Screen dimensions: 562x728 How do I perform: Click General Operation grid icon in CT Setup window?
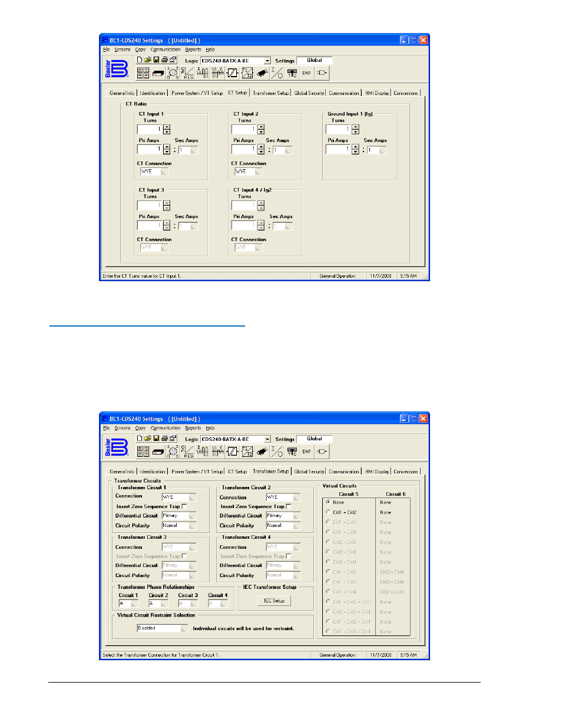pos(143,73)
